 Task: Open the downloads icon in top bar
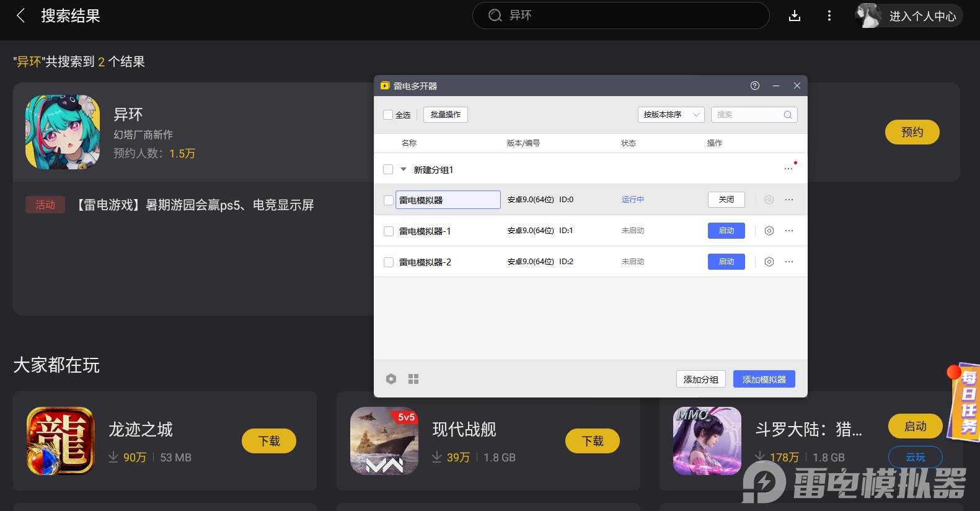click(x=795, y=16)
